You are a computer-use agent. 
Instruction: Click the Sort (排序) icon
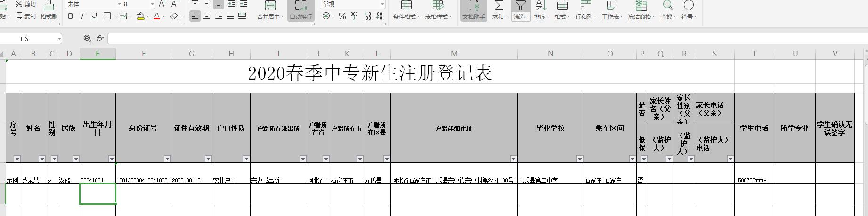point(541,6)
